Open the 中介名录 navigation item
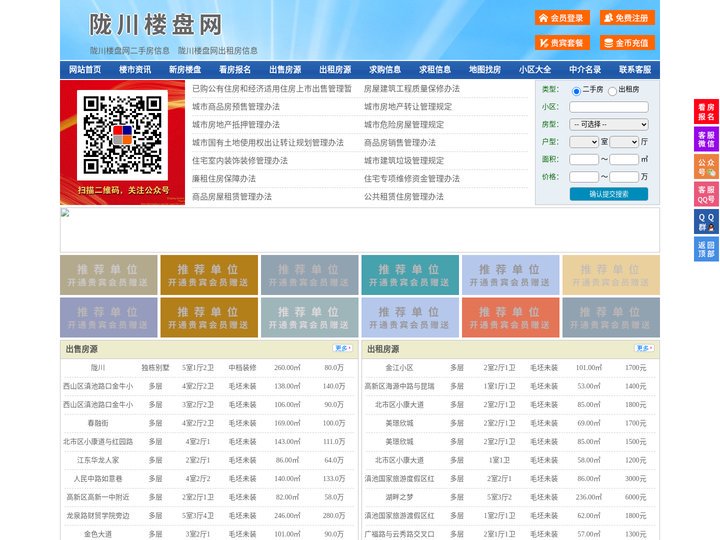 point(585,70)
